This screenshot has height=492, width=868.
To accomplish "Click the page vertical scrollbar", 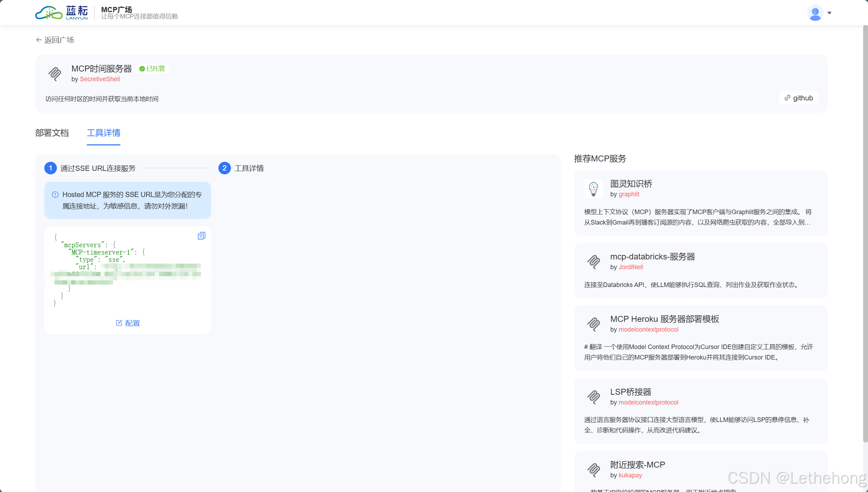I will coord(865,234).
